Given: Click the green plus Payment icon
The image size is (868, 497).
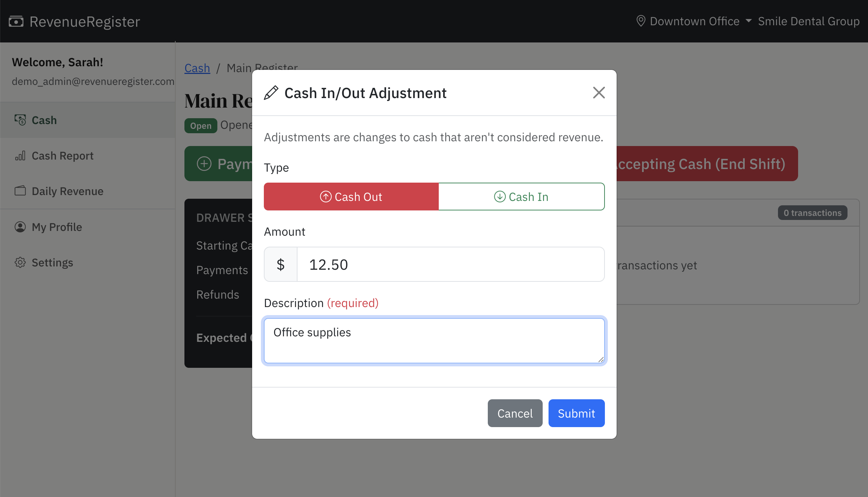Looking at the screenshot, I should [x=204, y=164].
